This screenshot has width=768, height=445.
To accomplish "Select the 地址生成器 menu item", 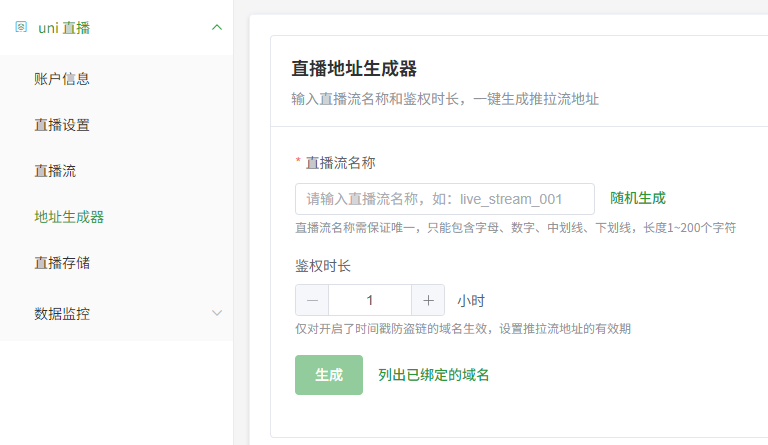I will 69,217.
